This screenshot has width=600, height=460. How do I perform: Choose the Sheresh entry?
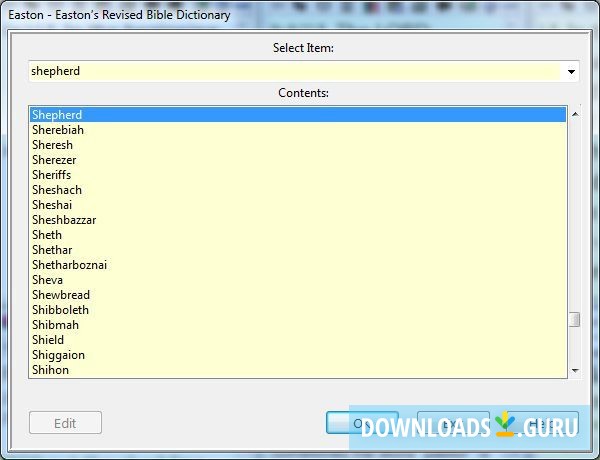(x=298, y=145)
